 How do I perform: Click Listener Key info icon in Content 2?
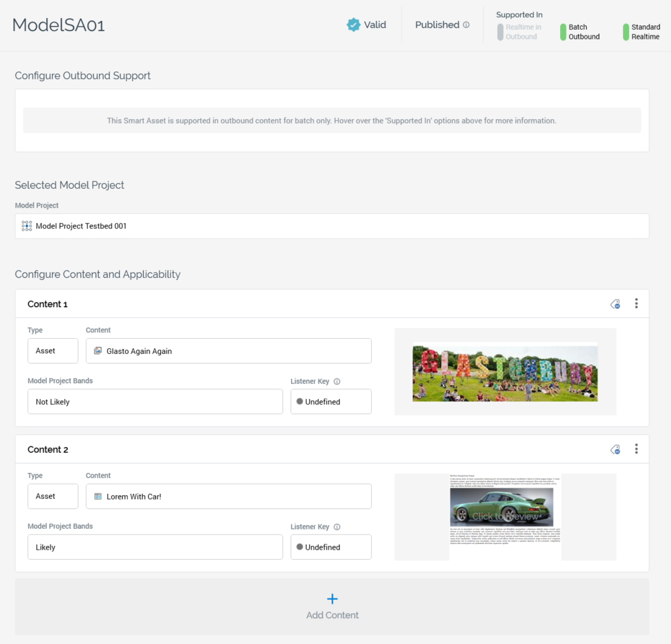(x=337, y=527)
